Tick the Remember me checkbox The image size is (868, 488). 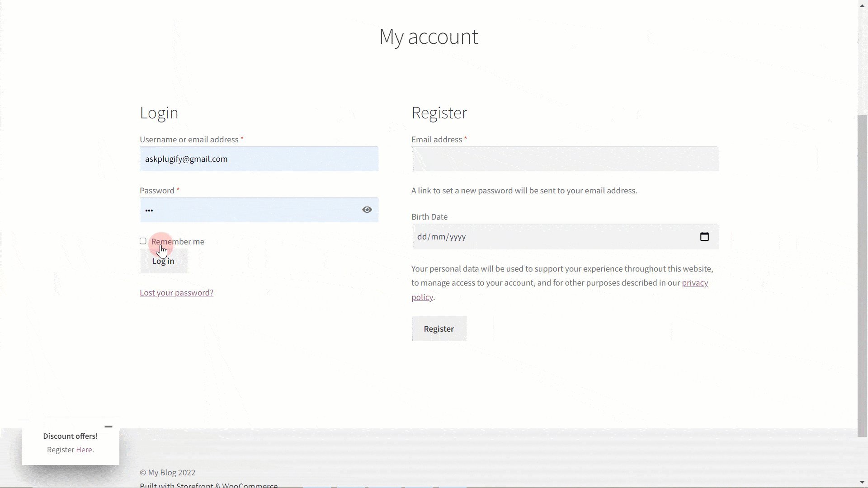coord(143,241)
